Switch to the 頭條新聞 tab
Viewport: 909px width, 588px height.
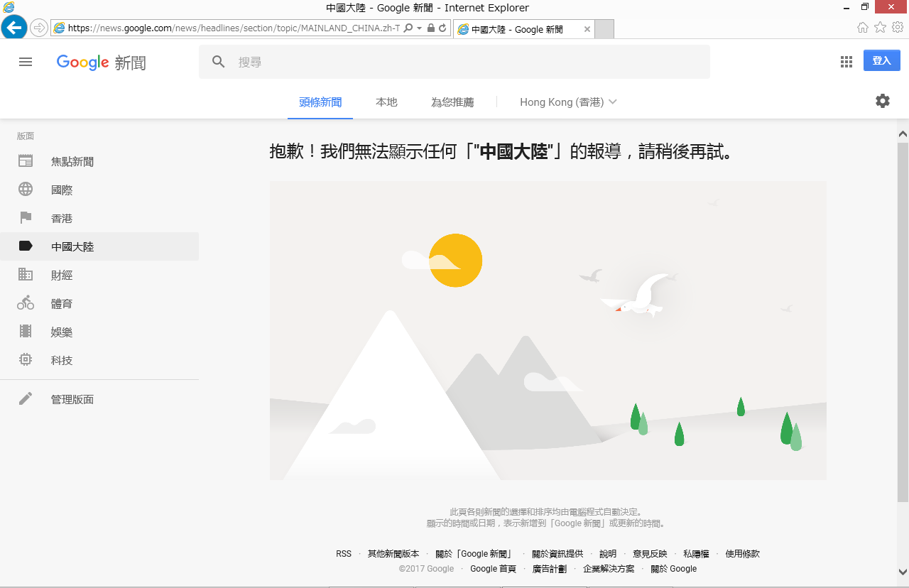320,102
